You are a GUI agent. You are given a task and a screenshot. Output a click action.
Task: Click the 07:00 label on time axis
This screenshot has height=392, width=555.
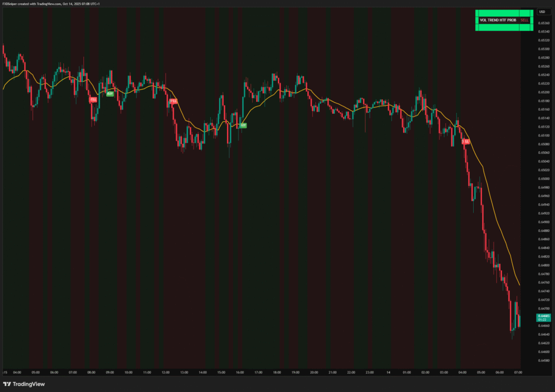518,372
